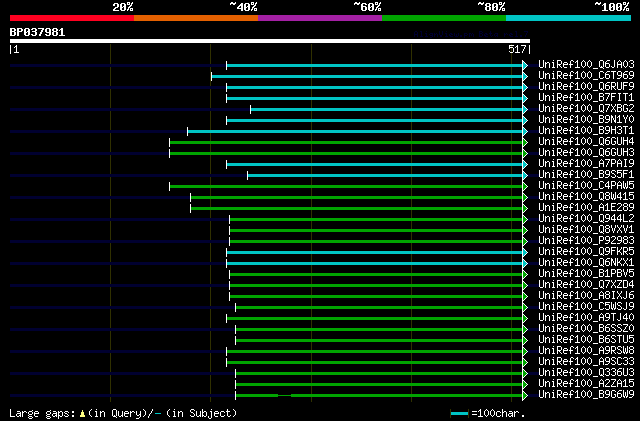Click the white BP037981 query bar
Screen dimensions: 640x421
click(x=270, y=41)
